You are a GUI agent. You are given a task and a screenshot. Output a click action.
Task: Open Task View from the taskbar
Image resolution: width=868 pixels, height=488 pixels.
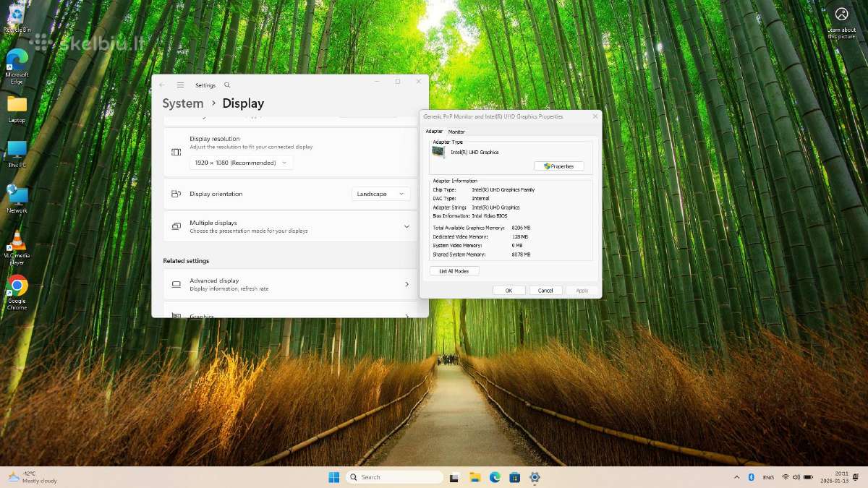(454, 477)
